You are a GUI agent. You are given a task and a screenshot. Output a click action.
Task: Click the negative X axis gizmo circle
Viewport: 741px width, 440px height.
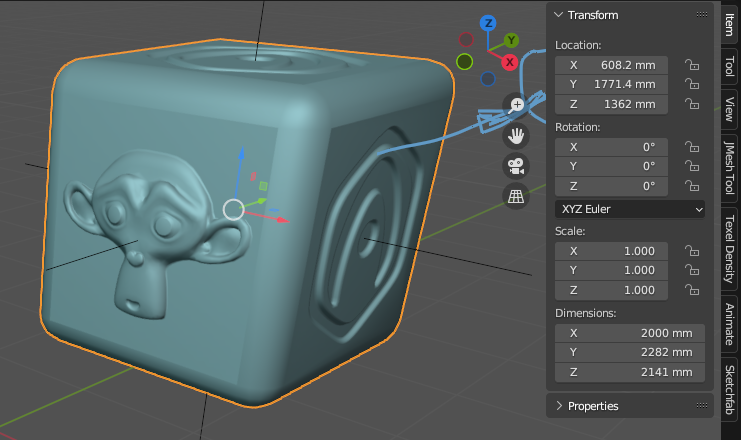point(466,40)
